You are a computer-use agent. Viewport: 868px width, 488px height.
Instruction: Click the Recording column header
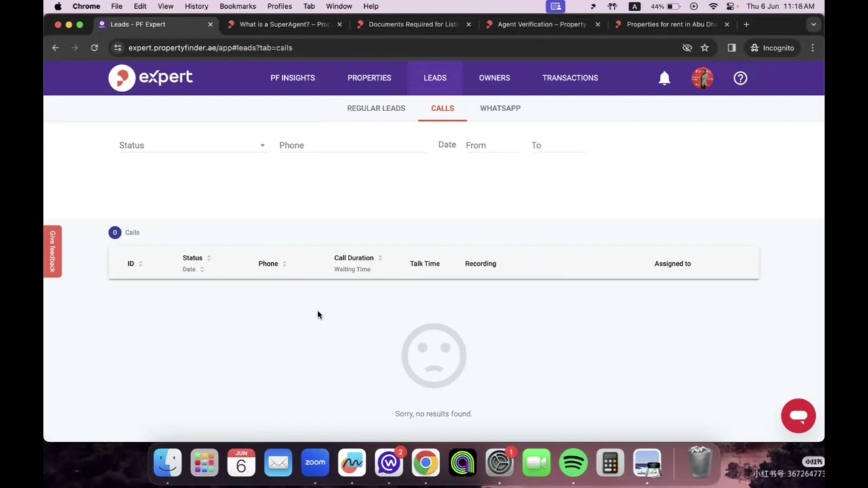coord(481,264)
